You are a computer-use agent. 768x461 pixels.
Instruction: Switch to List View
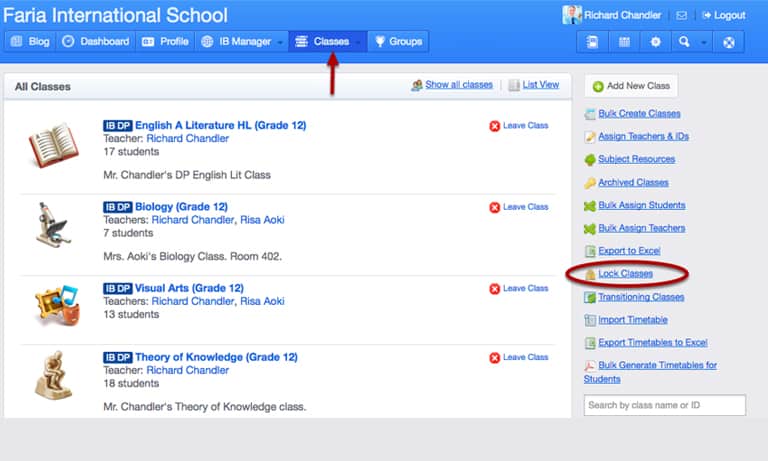click(540, 84)
